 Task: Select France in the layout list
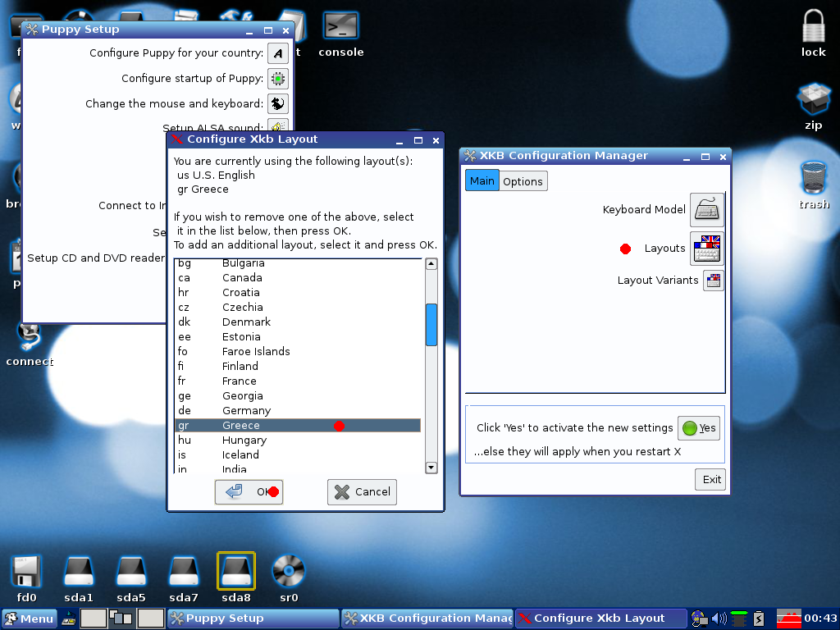click(298, 381)
